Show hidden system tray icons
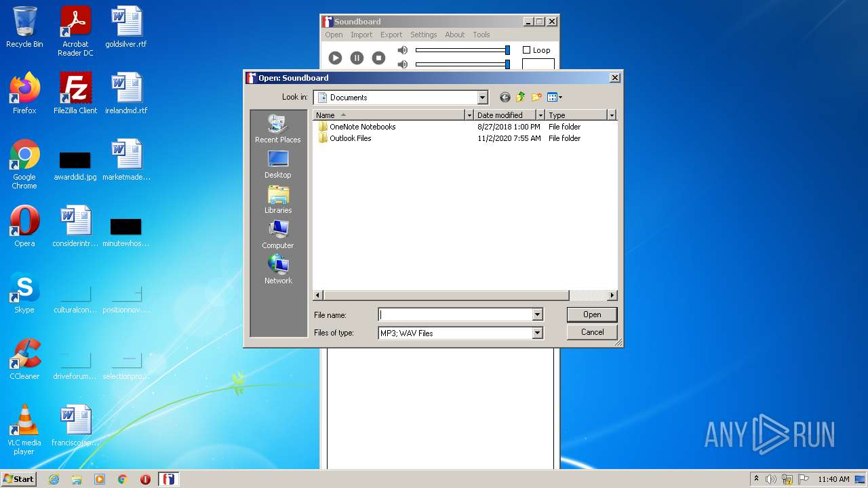This screenshot has width=868, height=488. click(x=756, y=479)
